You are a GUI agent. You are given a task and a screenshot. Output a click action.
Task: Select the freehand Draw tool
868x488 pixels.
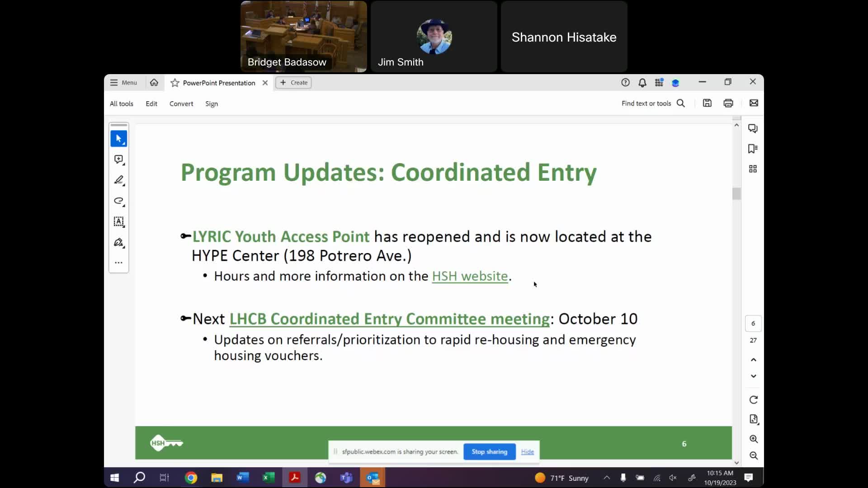pos(118,201)
